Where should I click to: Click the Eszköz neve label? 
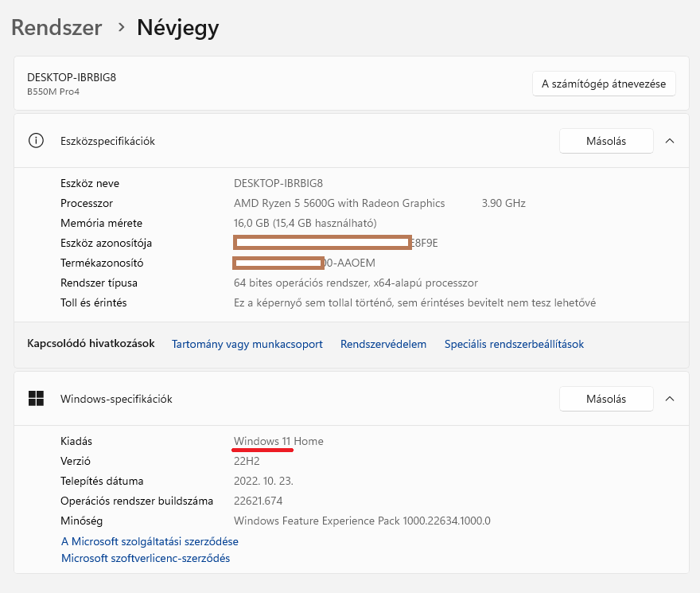(90, 183)
